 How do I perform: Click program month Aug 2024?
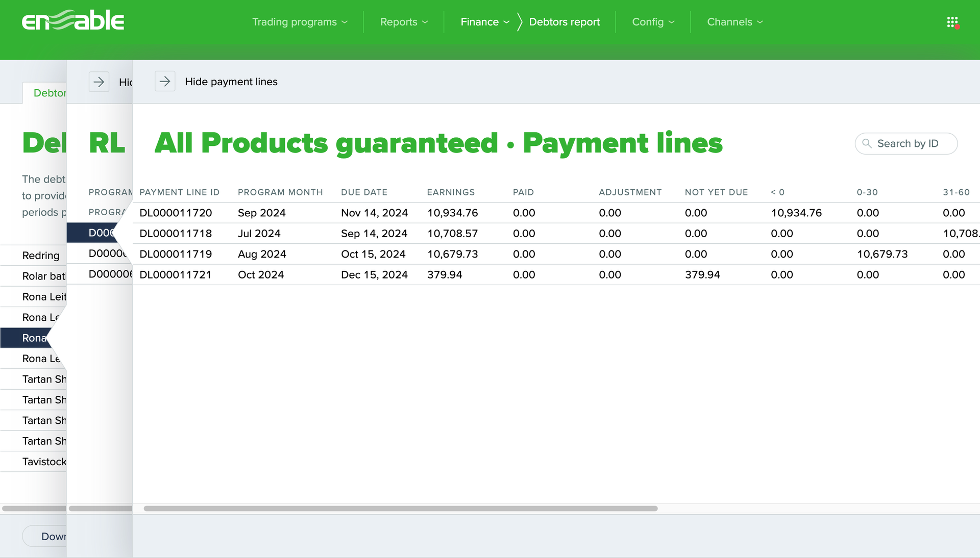(262, 254)
